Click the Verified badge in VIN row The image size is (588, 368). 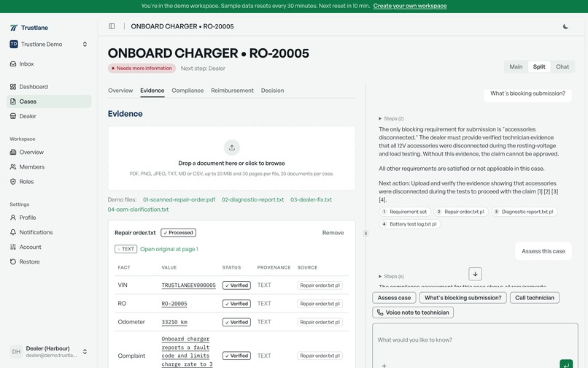[236, 285]
